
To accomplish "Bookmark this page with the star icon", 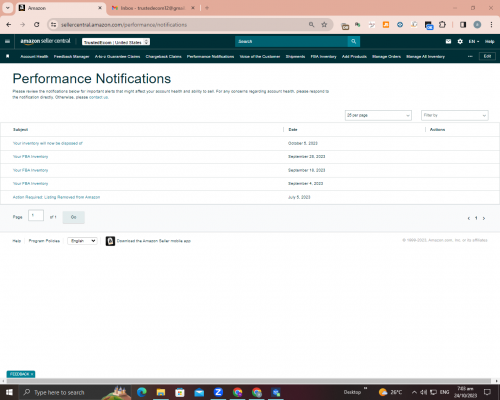I will pyautogui.click(x=324, y=25).
